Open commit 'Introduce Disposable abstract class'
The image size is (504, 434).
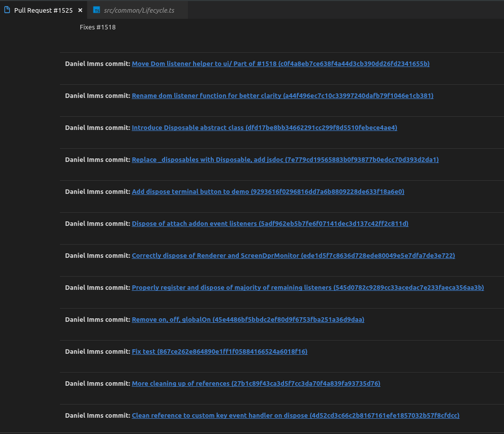click(x=264, y=127)
